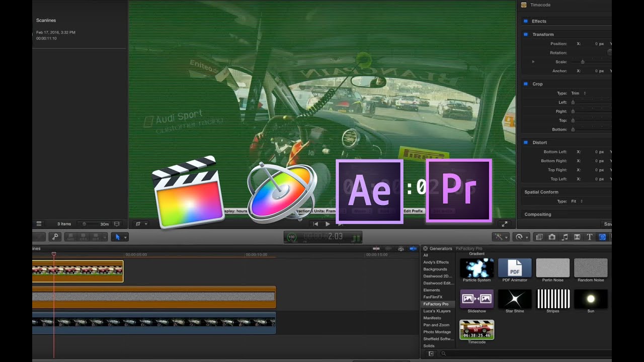Select Elements generator category
The width and height of the screenshot is (644, 362).
(432, 290)
